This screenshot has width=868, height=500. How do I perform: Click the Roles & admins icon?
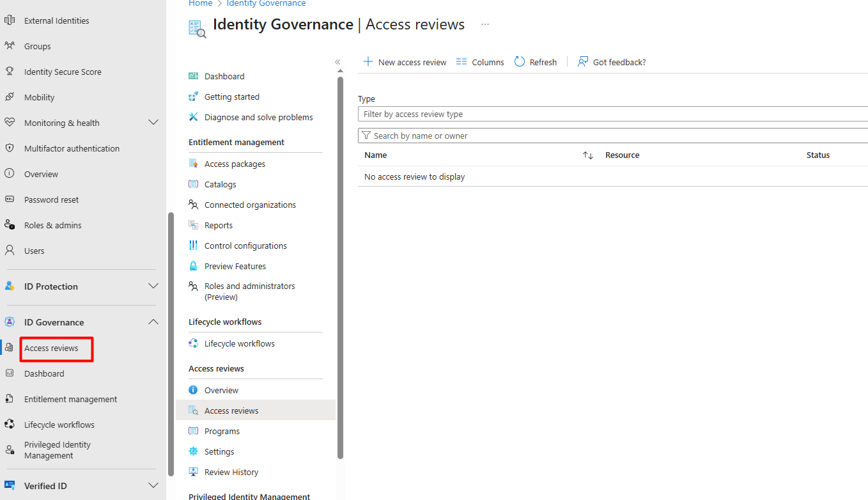(10, 225)
